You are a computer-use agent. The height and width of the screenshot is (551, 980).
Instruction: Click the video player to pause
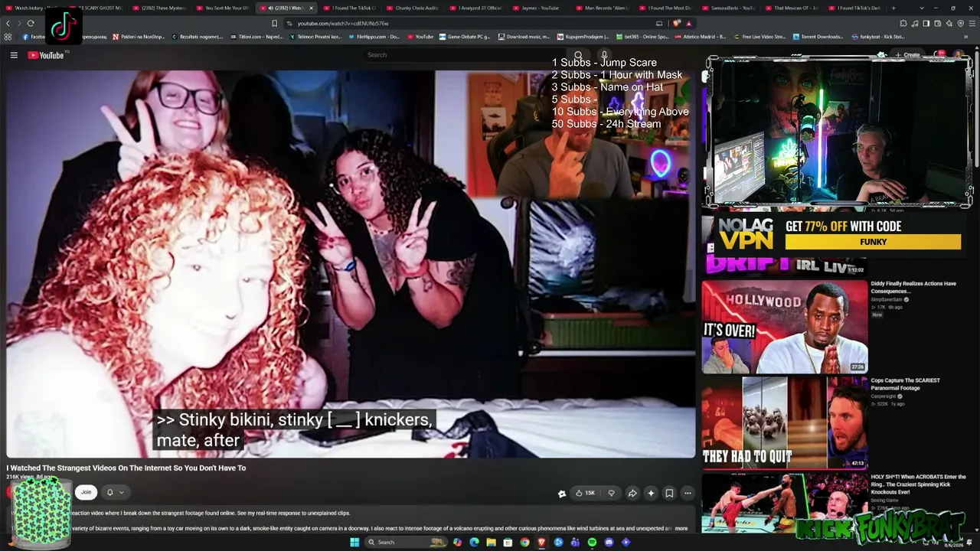click(351, 264)
